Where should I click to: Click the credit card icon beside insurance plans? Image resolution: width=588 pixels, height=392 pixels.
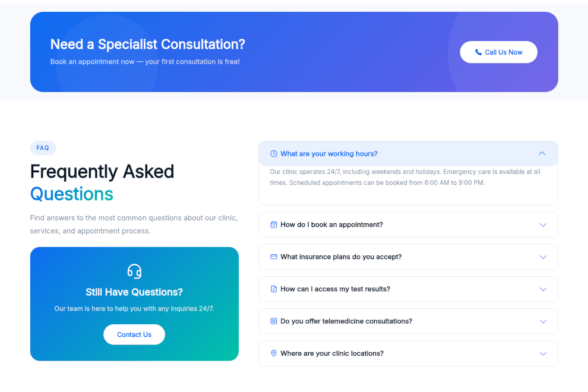(274, 257)
